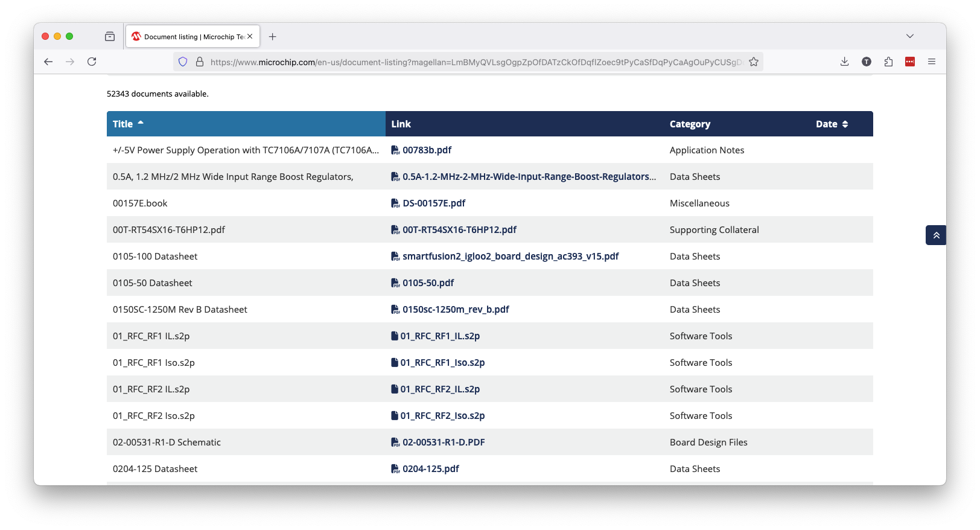The width and height of the screenshot is (980, 530).
Task: Select 'Miscellaneous' category cell
Action: [699, 203]
